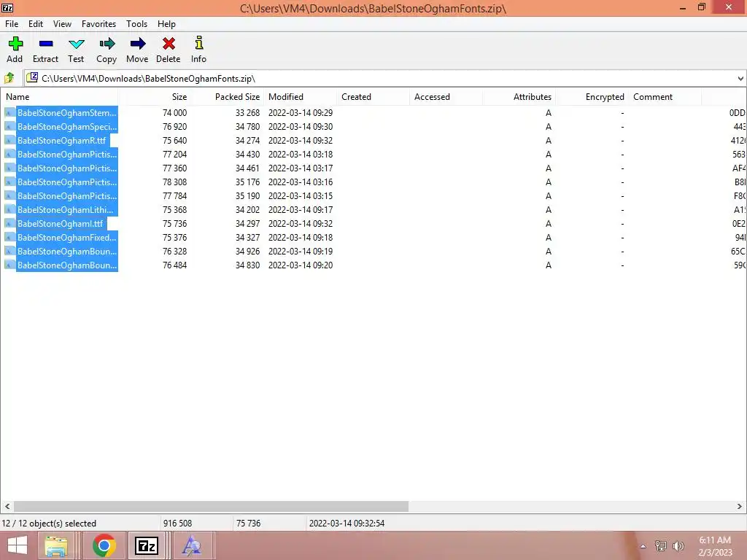Sort by Comment column header
Image resolution: width=747 pixels, height=560 pixels.
pyautogui.click(x=665, y=97)
